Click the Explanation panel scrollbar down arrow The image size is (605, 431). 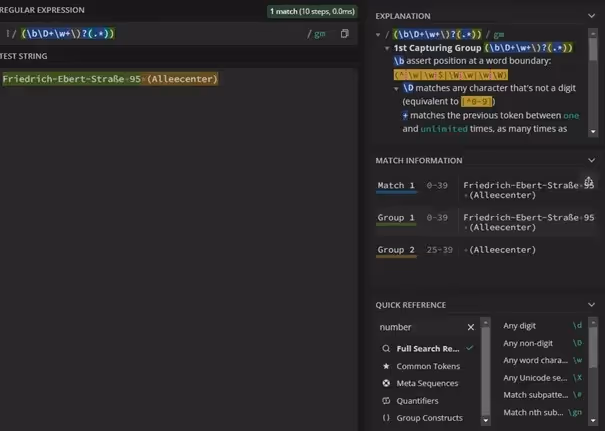pyautogui.click(x=593, y=132)
